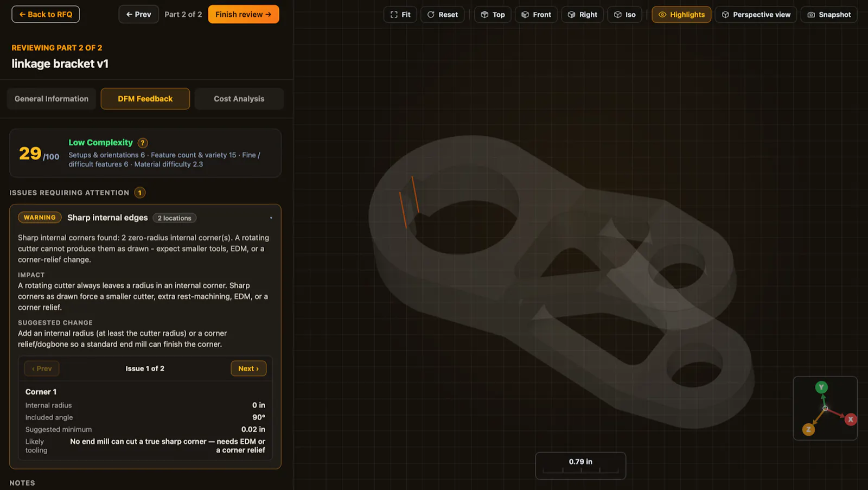Click the Y axis on orientation gizmo
868x490 pixels.
821,387
